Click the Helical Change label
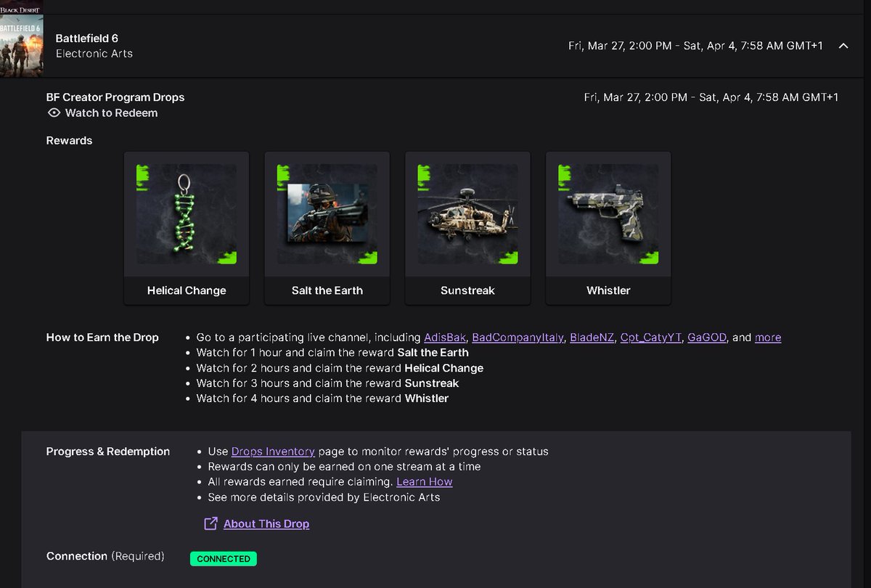The height and width of the screenshot is (588, 871). [x=187, y=290]
